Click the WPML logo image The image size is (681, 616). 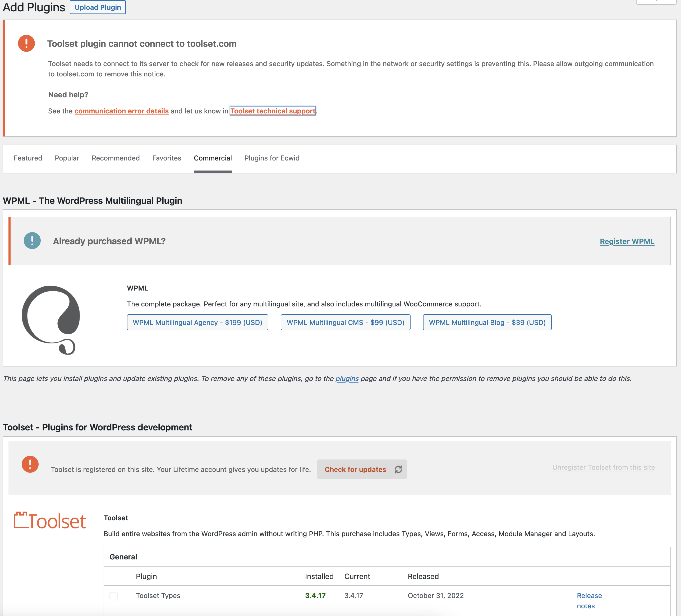pos(51,320)
